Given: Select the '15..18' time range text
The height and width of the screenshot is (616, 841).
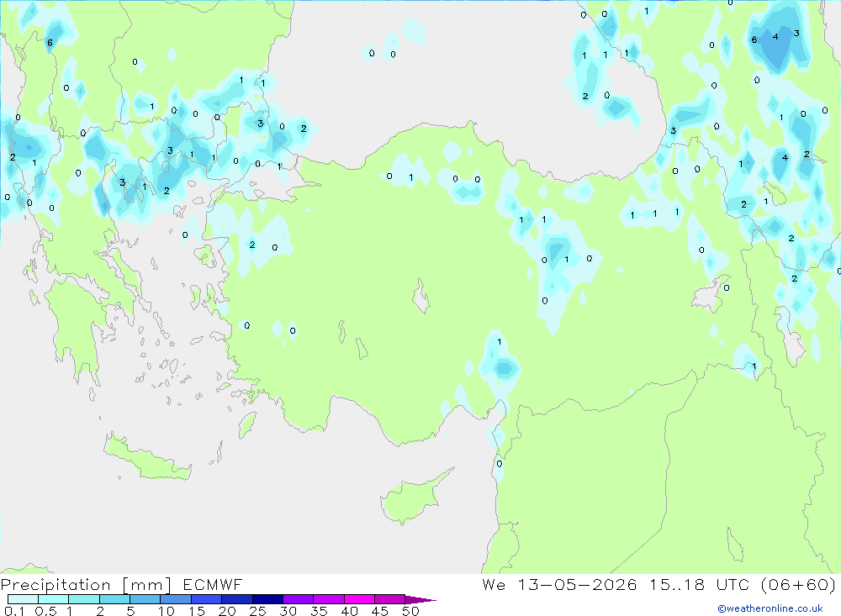Looking at the screenshot, I should pos(677,584).
